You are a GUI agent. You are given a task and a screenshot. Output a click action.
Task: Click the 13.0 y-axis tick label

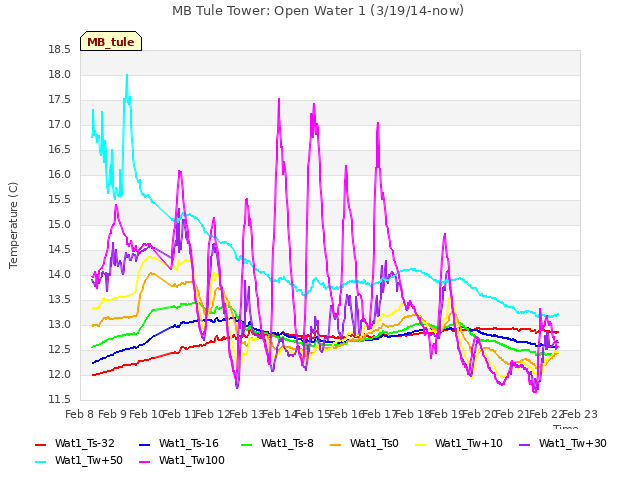point(60,325)
